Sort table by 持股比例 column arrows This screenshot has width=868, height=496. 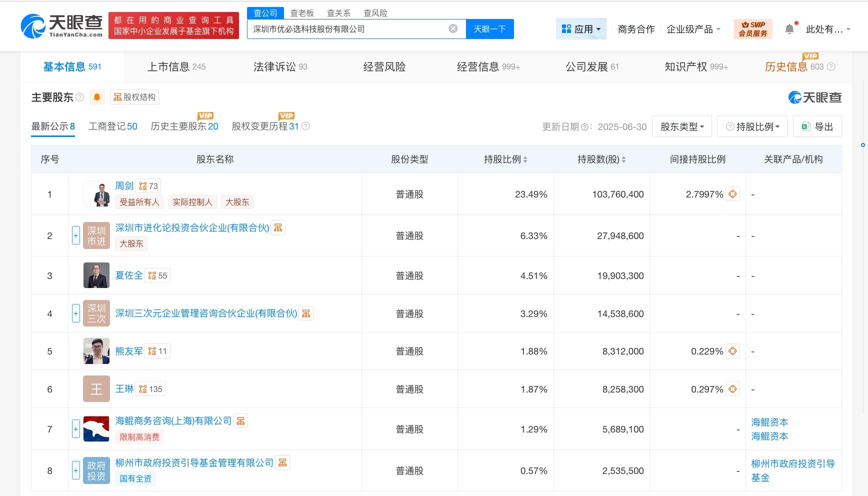[x=525, y=159]
